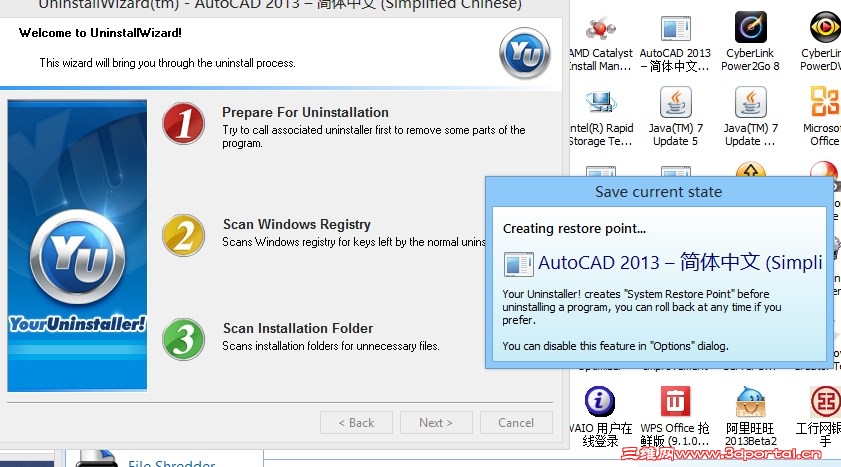
Task: Click the Next button in UninstallWizard
Action: pyautogui.click(x=436, y=422)
